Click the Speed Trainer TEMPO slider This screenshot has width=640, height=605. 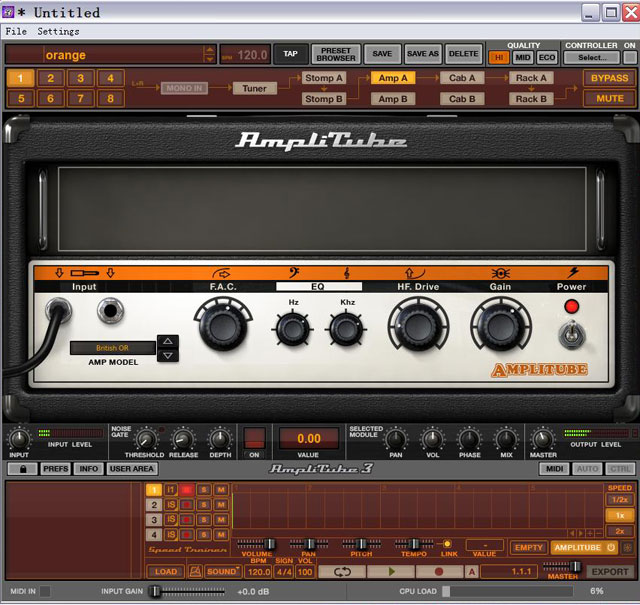click(414, 544)
